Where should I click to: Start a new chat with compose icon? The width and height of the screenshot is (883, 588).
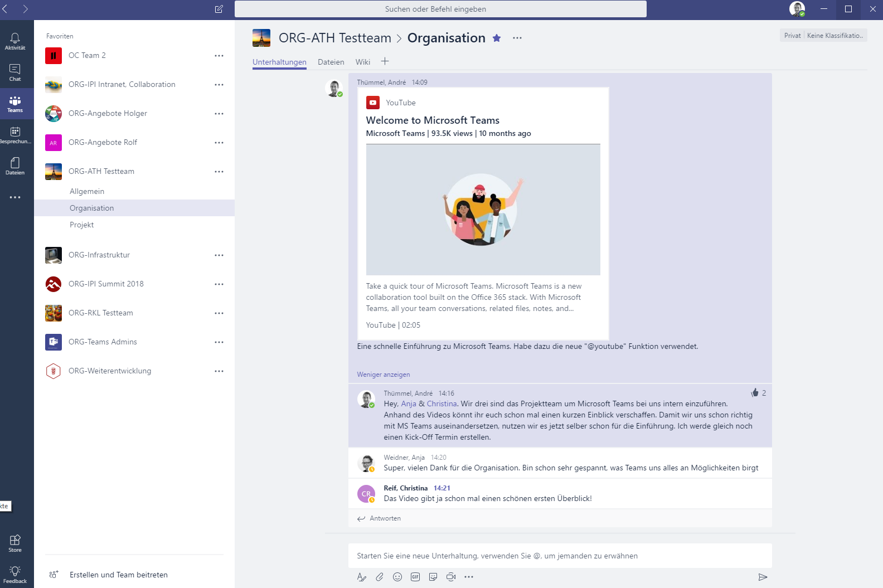[219, 9]
